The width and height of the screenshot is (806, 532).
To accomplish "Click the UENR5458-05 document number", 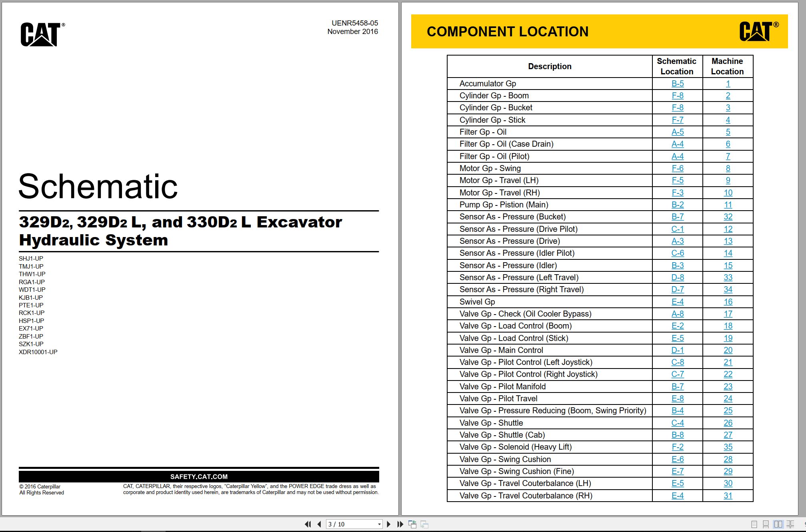I will pyautogui.click(x=355, y=23).
